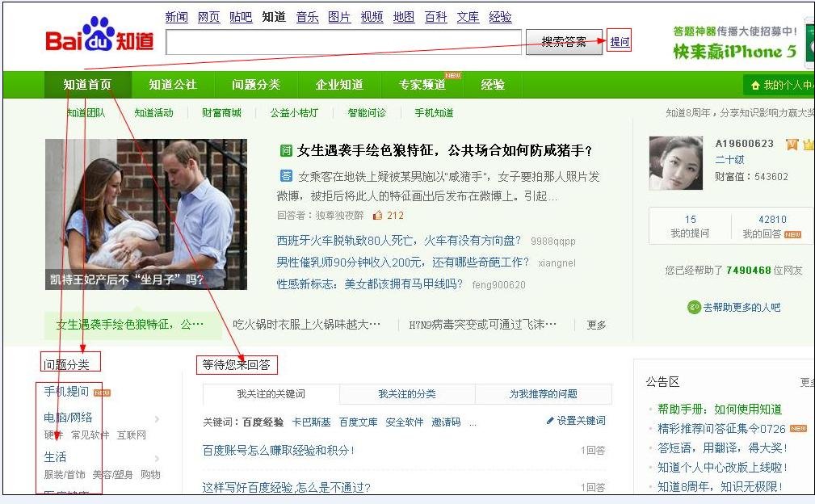Select 企业知识 in the green navigation bar

coord(338,84)
